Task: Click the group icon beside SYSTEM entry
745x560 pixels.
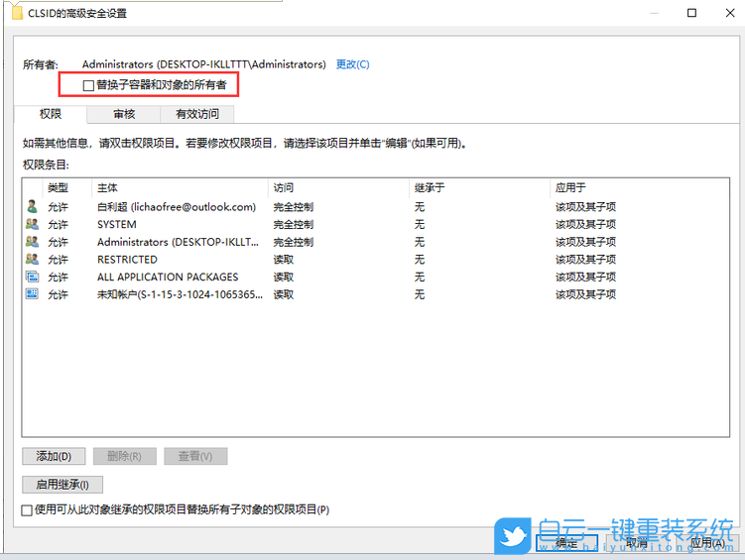Action: [32, 224]
